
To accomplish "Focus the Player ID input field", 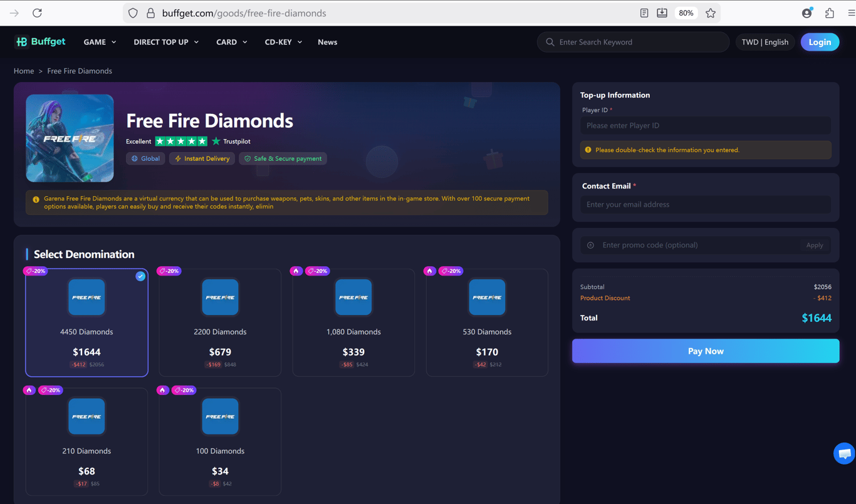I will 706,125.
